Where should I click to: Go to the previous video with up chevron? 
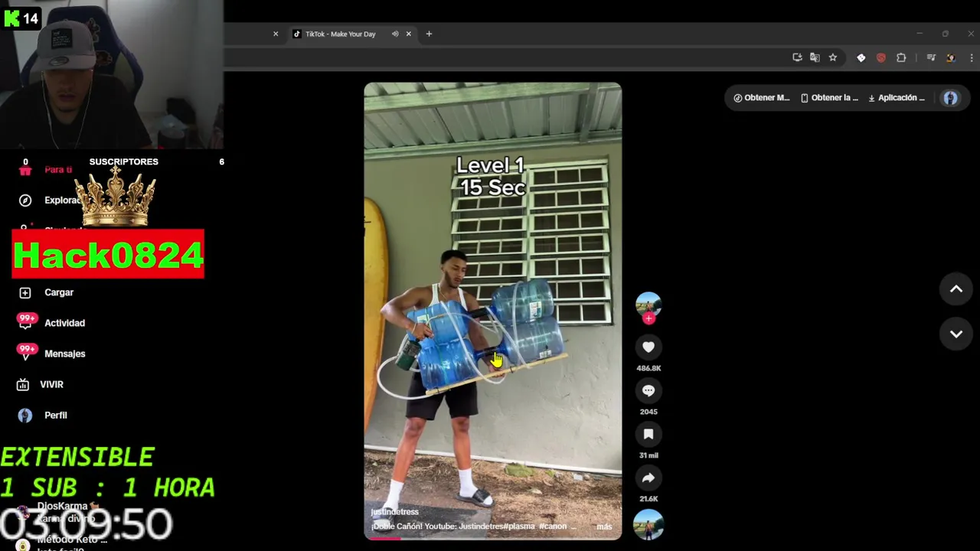pyautogui.click(x=956, y=289)
